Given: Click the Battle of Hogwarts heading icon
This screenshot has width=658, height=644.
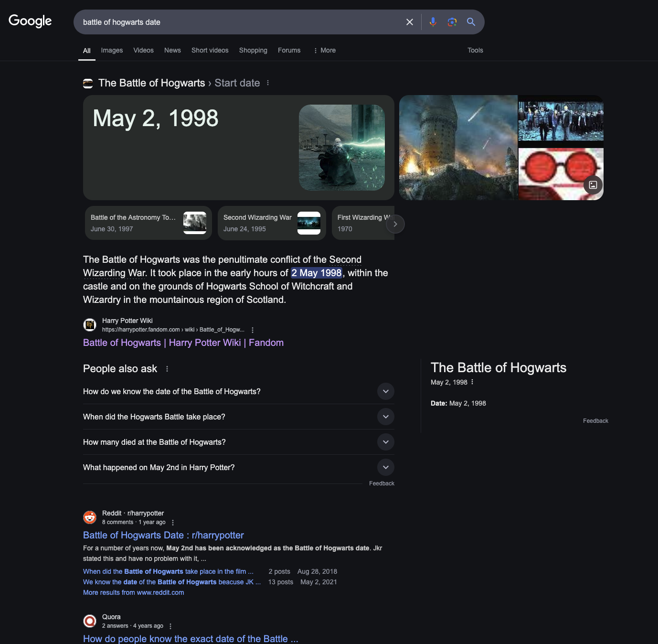Looking at the screenshot, I should pos(88,84).
